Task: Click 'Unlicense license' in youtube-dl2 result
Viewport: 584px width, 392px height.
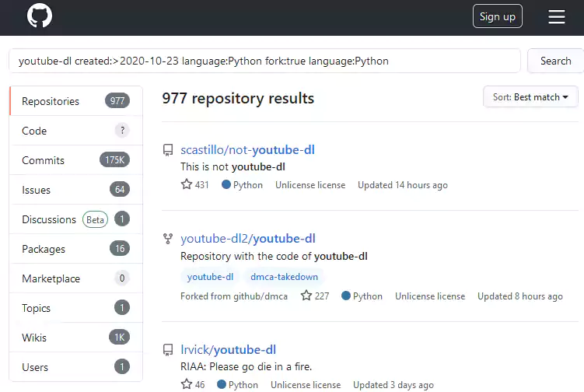Action: (430, 296)
